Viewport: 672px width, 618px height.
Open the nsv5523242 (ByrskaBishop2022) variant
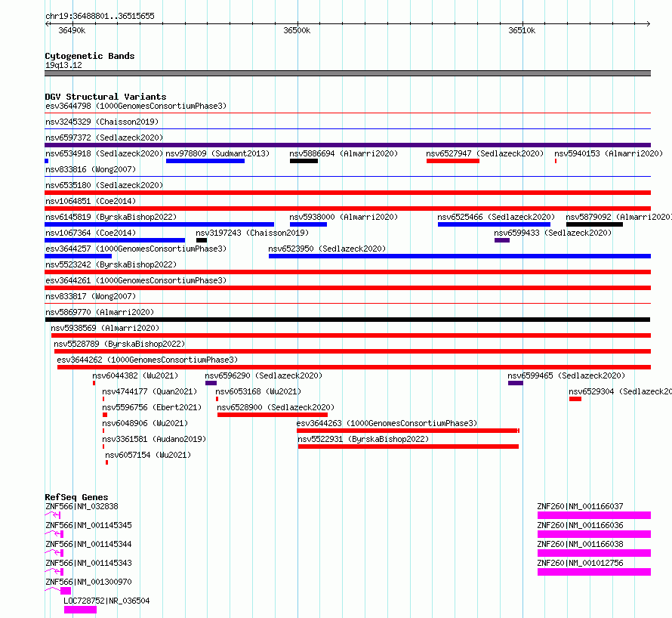111,264
